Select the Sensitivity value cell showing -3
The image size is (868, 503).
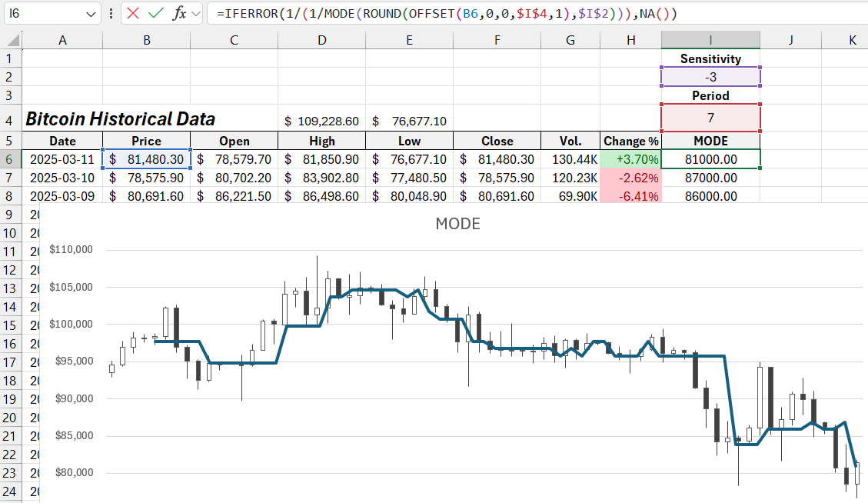click(710, 77)
